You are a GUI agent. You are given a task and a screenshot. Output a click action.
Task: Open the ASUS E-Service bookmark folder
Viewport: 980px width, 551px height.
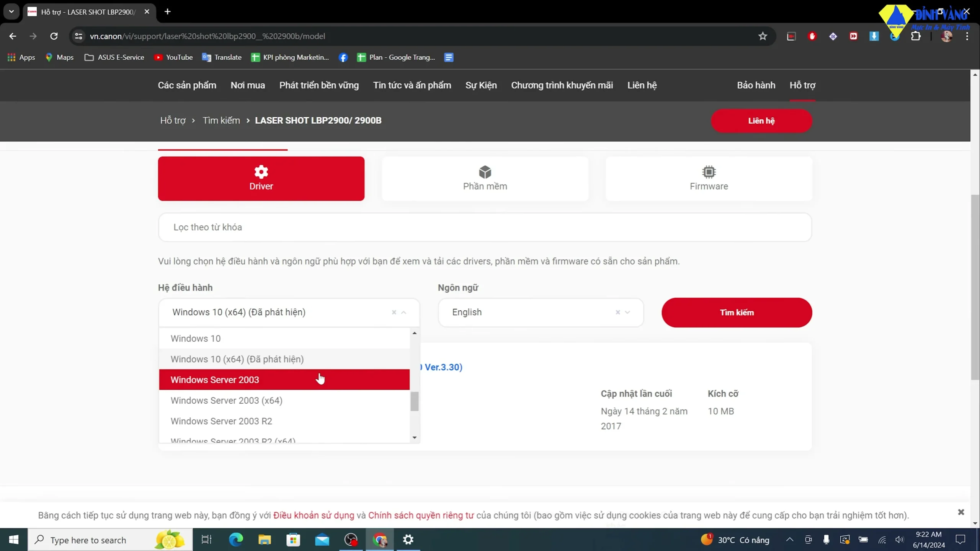tap(114, 57)
